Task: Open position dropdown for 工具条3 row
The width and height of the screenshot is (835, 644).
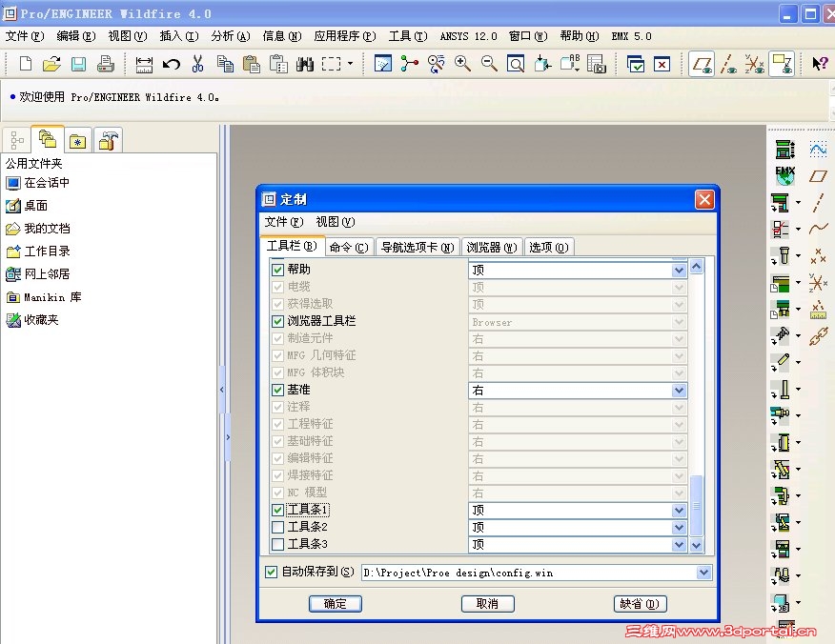Action: tap(679, 545)
